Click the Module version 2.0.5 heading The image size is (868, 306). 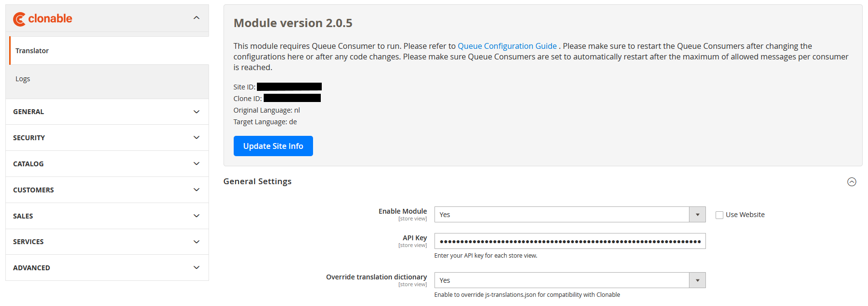(x=293, y=23)
